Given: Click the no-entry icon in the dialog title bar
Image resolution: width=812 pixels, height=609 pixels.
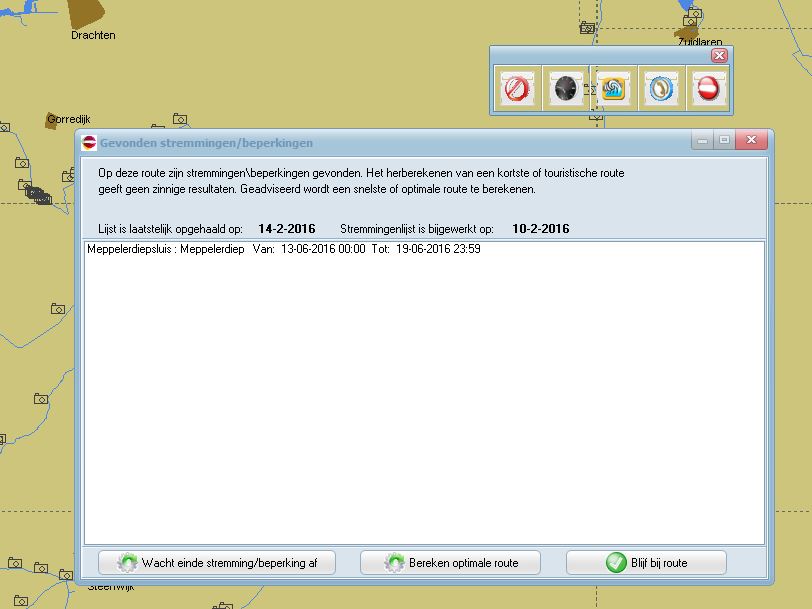Looking at the screenshot, I should pyautogui.click(x=89, y=143).
